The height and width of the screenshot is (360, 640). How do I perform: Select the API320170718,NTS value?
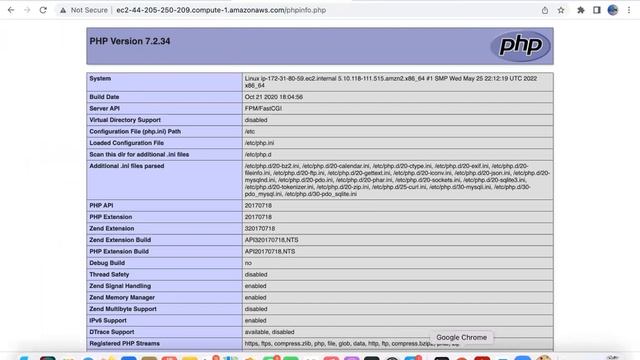271,240
